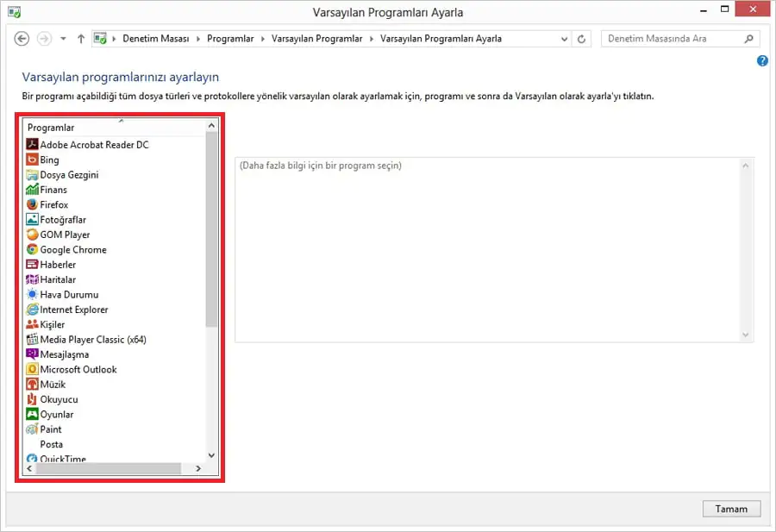This screenshot has width=776, height=532.
Task: Open the Denetim Masası breadcrumb
Action: pos(156,39)
